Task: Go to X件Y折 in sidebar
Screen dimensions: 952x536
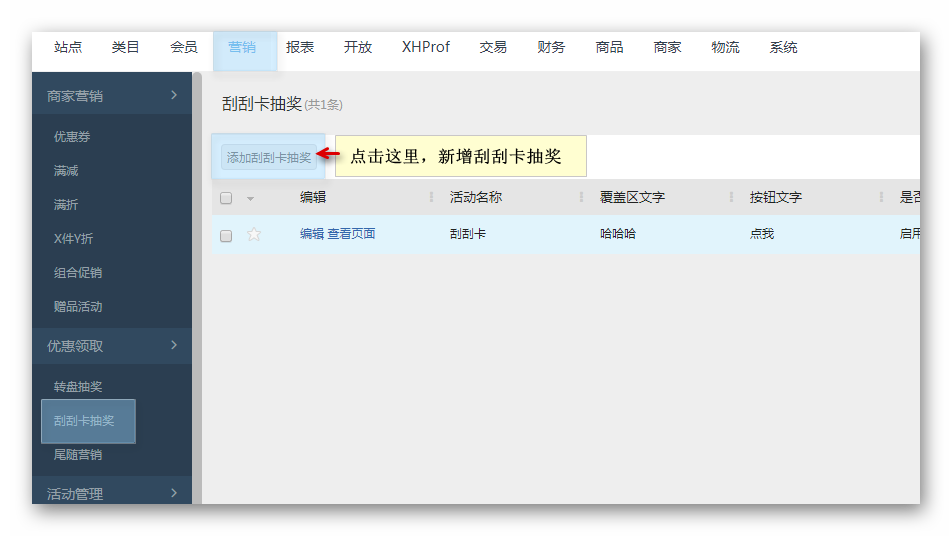Action: click(73, 239)
